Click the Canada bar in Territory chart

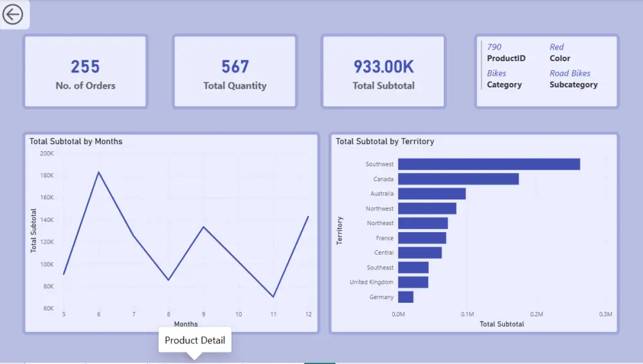coord(458,179)
